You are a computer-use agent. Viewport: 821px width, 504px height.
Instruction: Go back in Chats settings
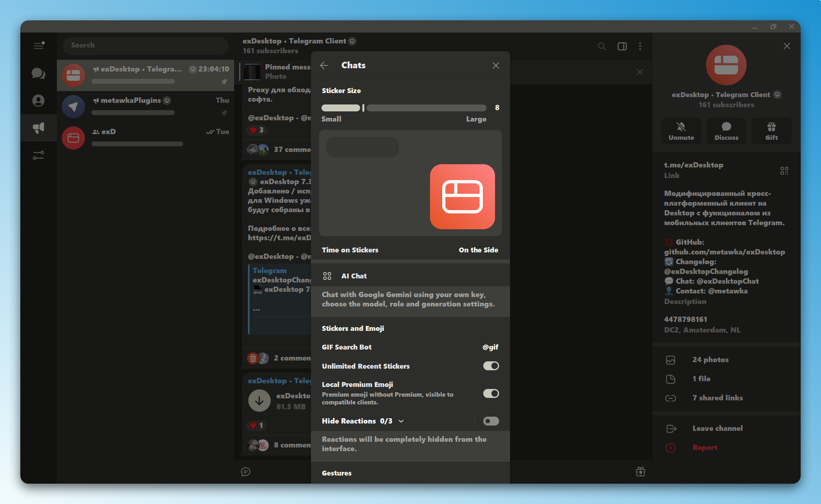(324, 65)
